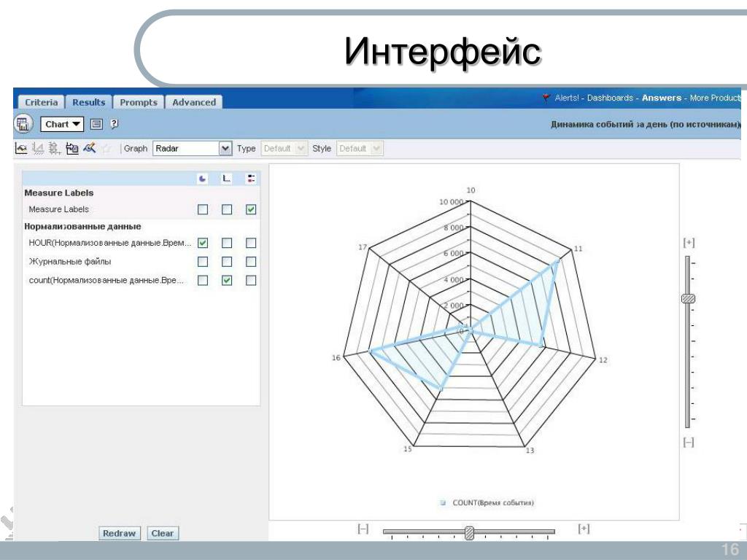Viewport: 747px width, 560px height.
Task: Click the legend column header icon
Action: point(251,179)
